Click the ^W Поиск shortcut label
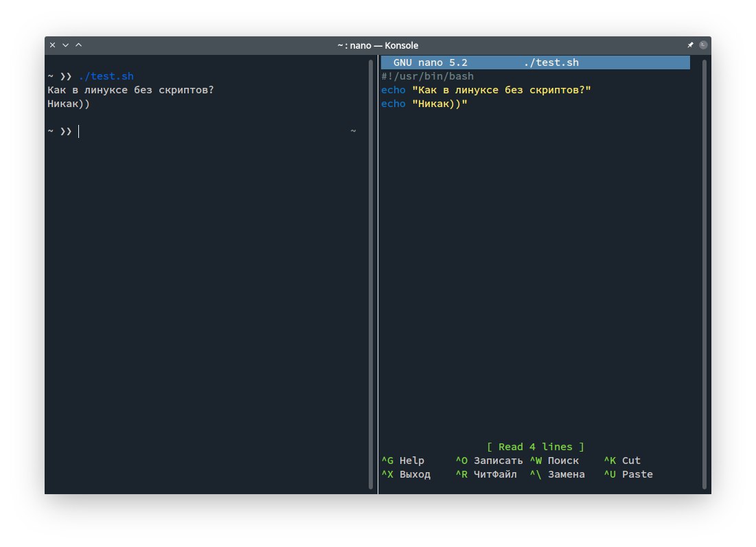This screenshot has height=547, width=756. click(554, 461)
